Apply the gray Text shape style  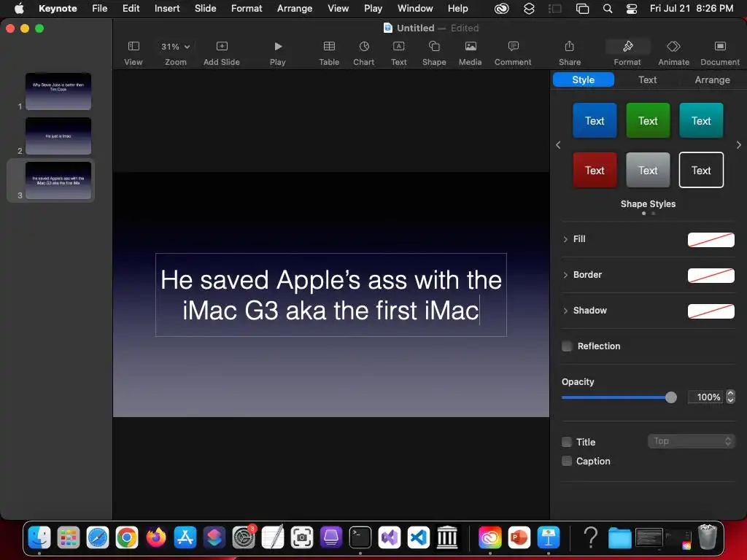click(x=648, y=170)
